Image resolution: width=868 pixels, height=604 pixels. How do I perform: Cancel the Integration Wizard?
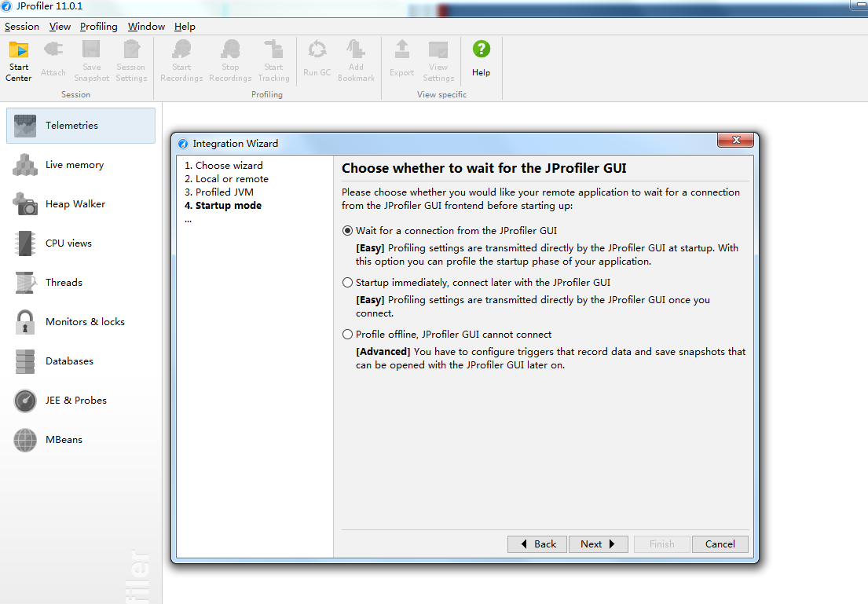[x=720, y=544]
